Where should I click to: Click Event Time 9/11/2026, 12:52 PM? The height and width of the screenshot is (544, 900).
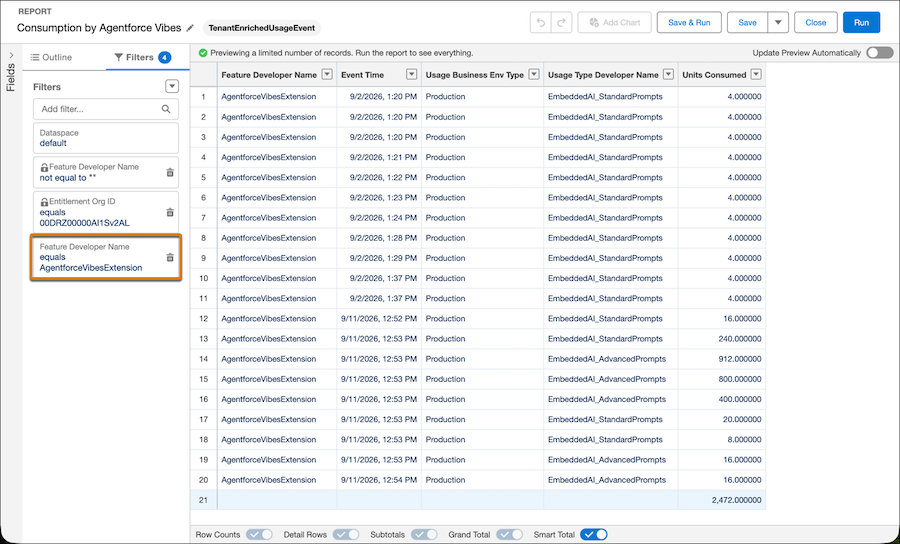coord(379,319)
